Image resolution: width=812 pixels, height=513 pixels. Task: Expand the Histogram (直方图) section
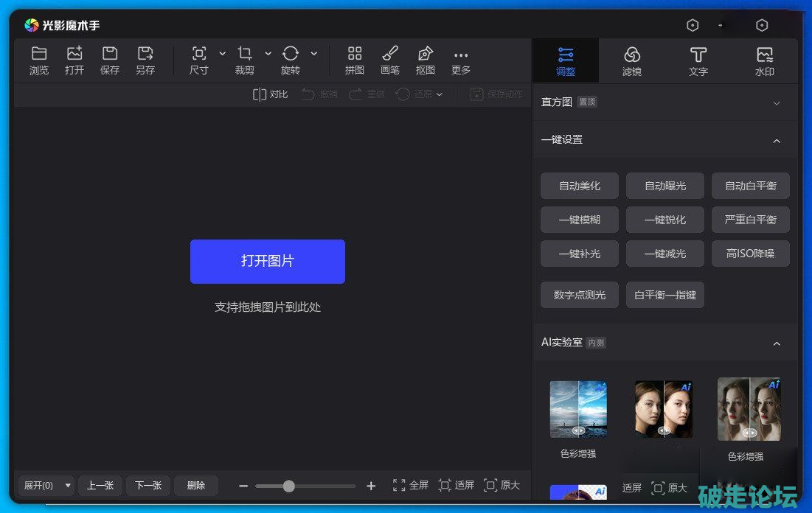[x=776, y=103]
